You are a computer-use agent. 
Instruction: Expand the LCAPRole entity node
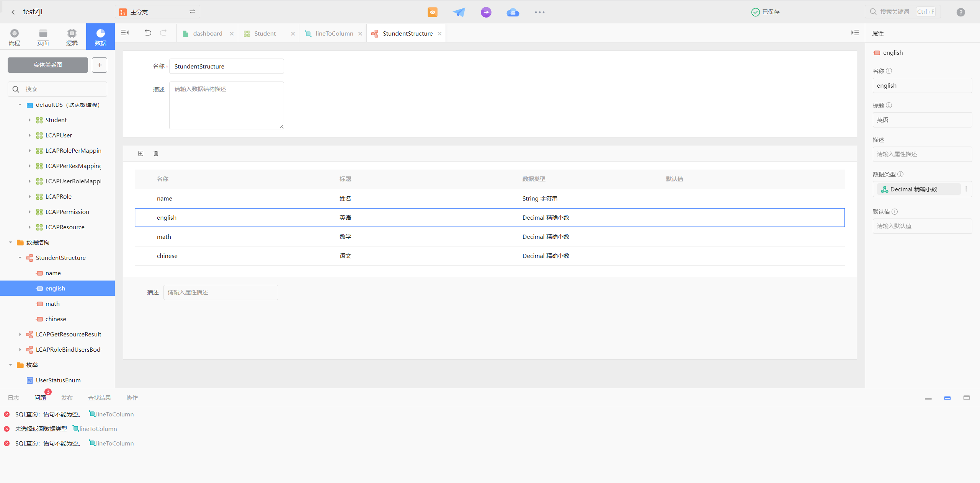pos(29,197)
